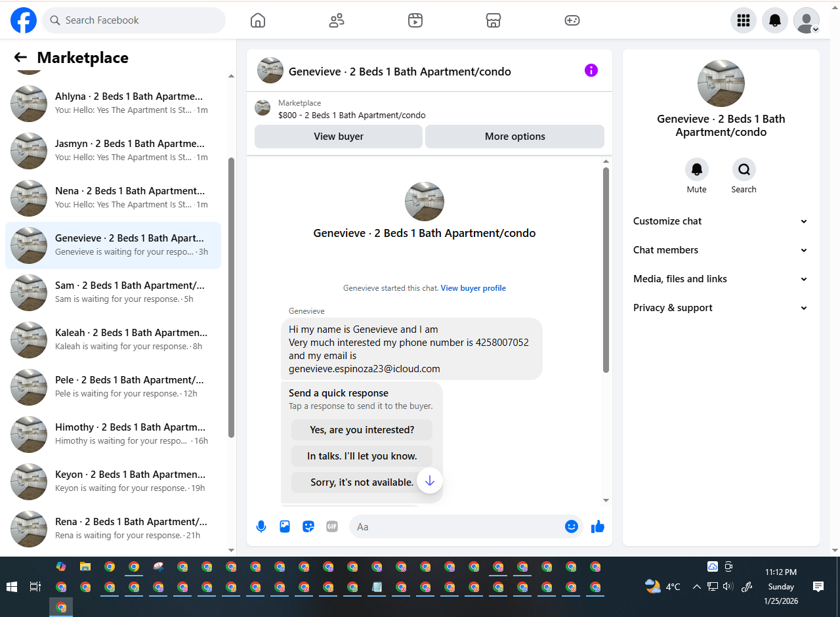The image size is (840, 617).
Task: Click the back arrow beside Marketplace
Action: coord(20,58)
